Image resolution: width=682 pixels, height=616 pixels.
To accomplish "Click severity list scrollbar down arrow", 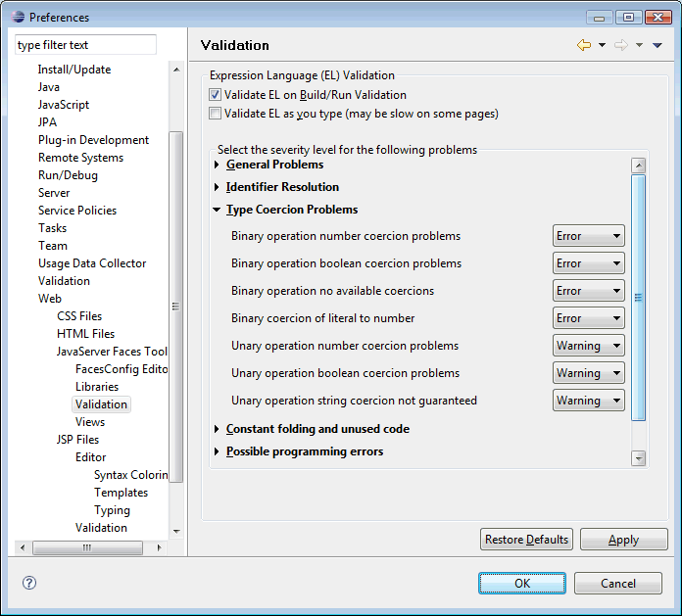I will pyautogui.click(x=638, y=458).
